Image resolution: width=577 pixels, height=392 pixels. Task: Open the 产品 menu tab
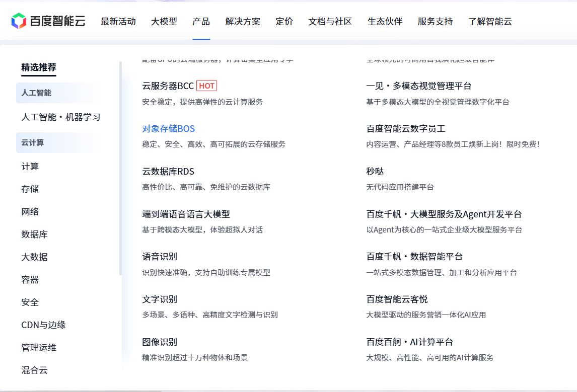[x=201, y=22]
